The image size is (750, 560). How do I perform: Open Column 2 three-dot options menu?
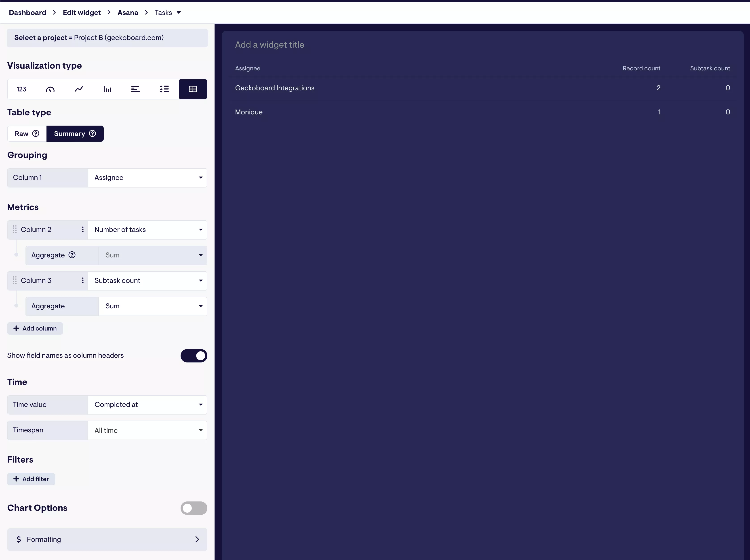[83, 229]
